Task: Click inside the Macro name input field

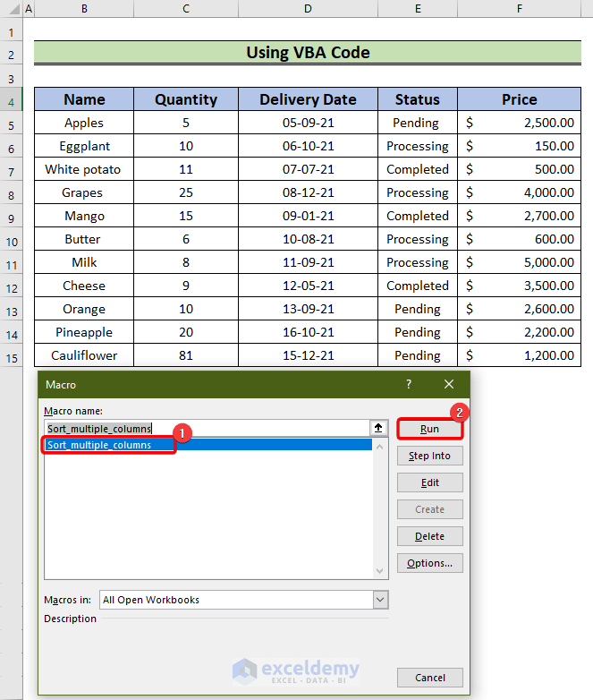Action: coord(207,429)
